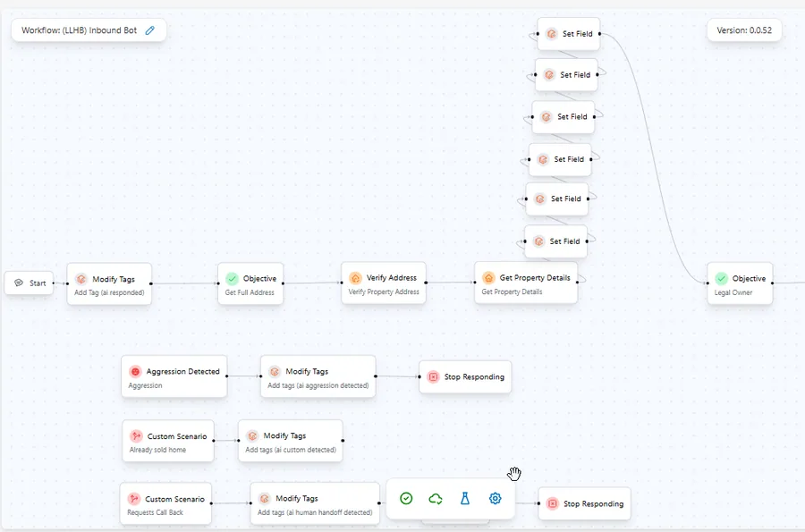The image size is (805, 532).
Task: Open the flask test icon in toolbar
Action: tap(465, 498)
